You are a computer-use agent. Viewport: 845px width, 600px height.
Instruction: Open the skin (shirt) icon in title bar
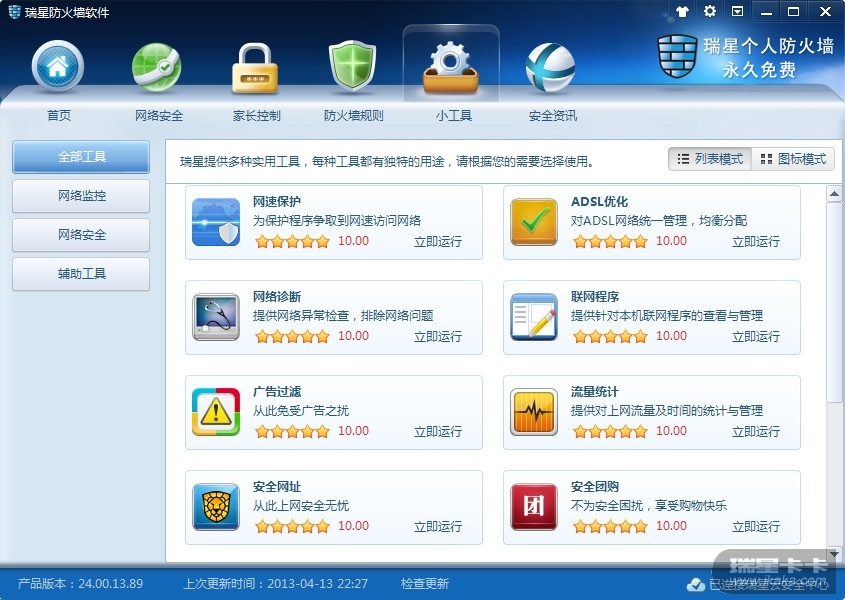coord(682,11)
